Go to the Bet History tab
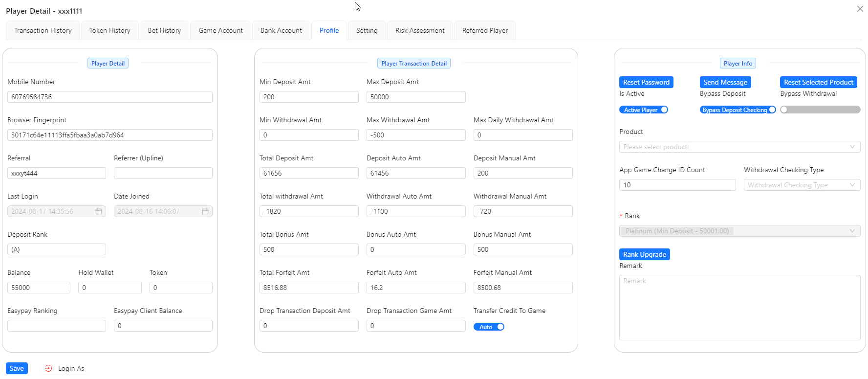 click(x=164, y=30)
